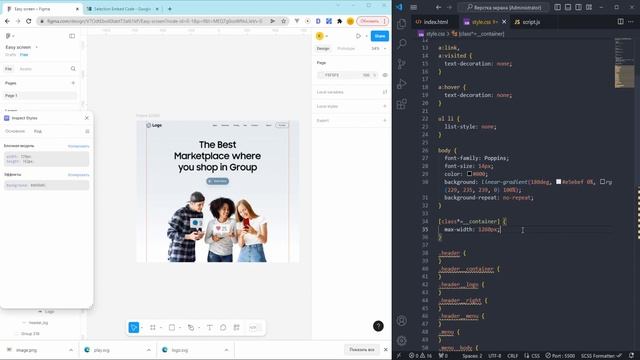Screen dimensions: 640x360
Task: Add an export setting with plus icon
Action: [385, 120]
